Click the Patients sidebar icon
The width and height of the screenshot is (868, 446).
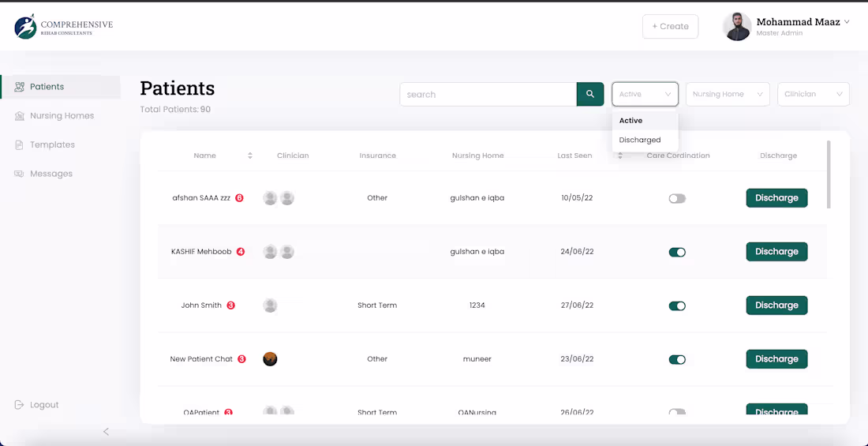(20, 86)
